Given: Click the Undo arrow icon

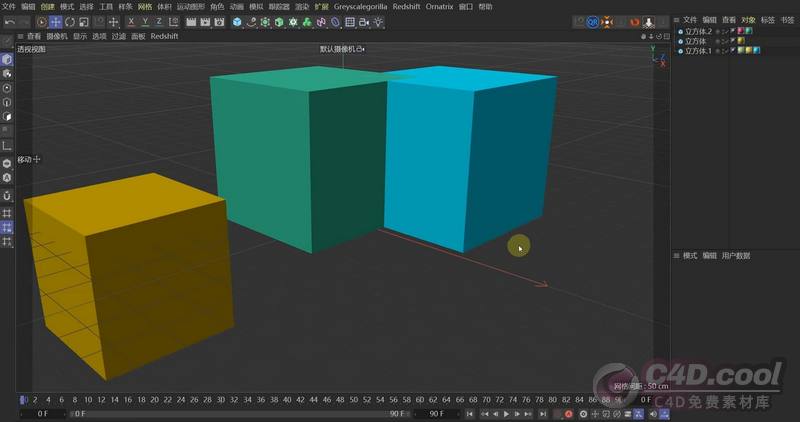Looking at the screenshot, I should 9,22.
